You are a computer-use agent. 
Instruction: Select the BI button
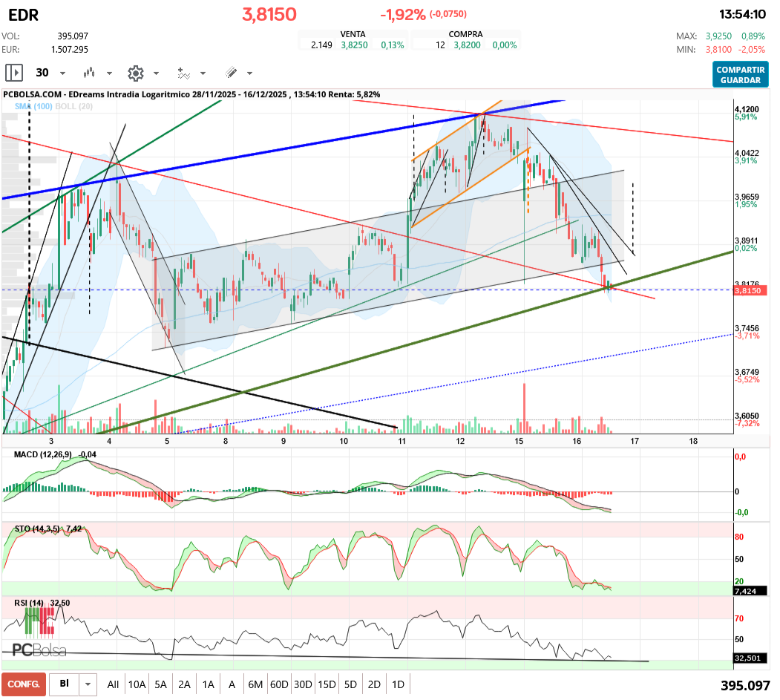tap(64, 684)
